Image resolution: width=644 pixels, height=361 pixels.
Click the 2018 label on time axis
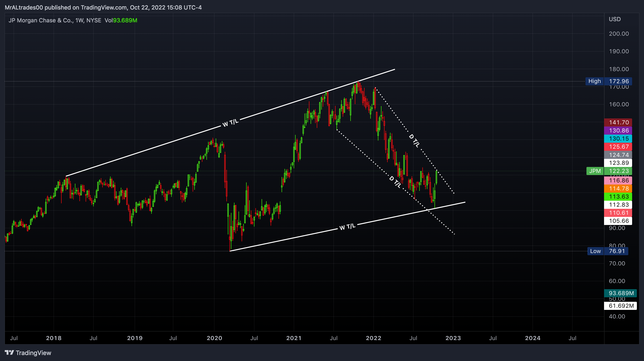coord(54,338)
